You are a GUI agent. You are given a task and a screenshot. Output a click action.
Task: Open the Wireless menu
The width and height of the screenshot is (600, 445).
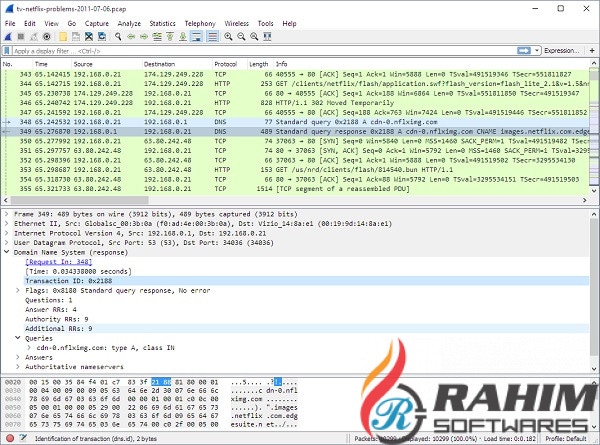tap(236, 24)
